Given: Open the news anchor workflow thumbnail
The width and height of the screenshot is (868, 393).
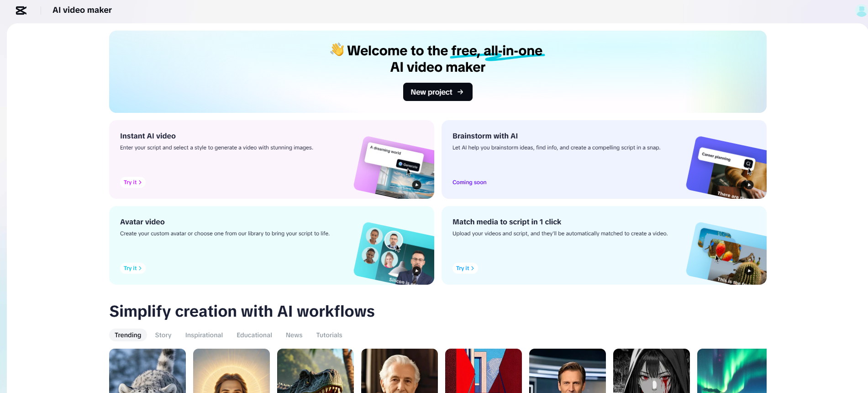Looking at the screenshot, I should coord(568,371).
